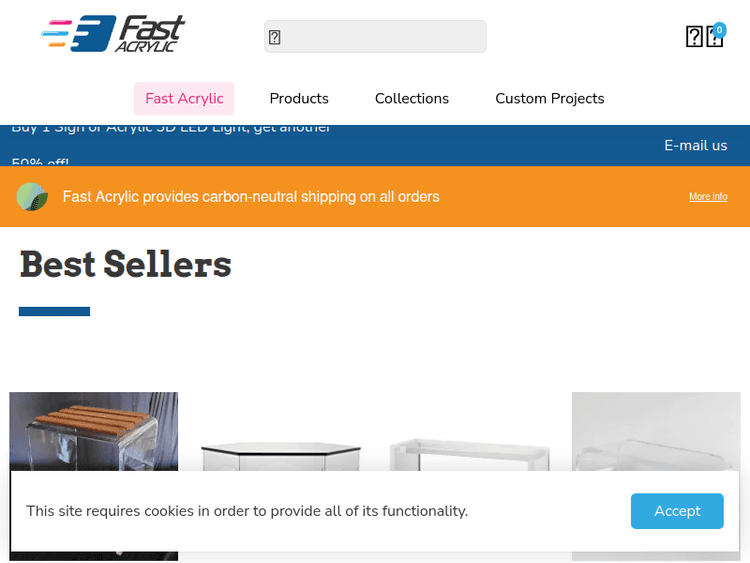Click the E-mail us link
Screen dimensions: 750x563
pos(695,145)
